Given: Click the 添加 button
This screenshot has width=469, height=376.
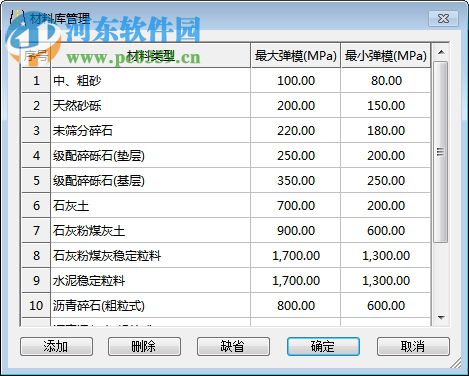Looking at the screenshot, I should coord(56,346).
